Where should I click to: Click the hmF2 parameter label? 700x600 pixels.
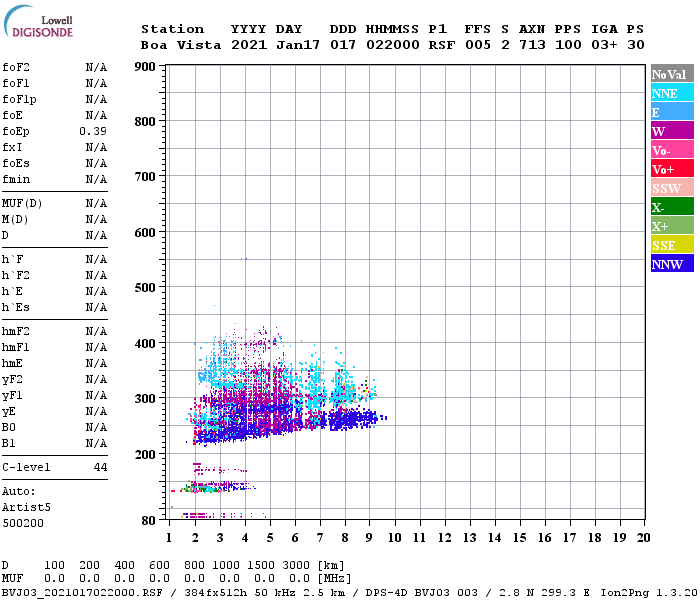(x=16, y=332)
